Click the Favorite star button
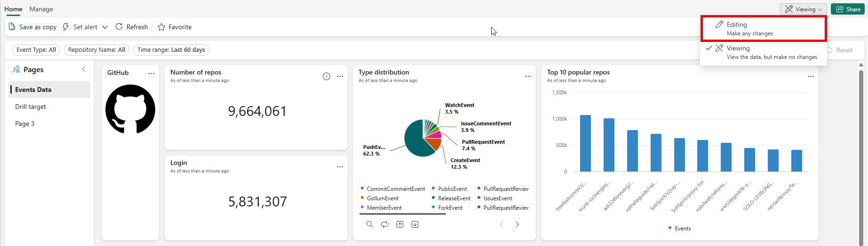 tap(175, 27)
